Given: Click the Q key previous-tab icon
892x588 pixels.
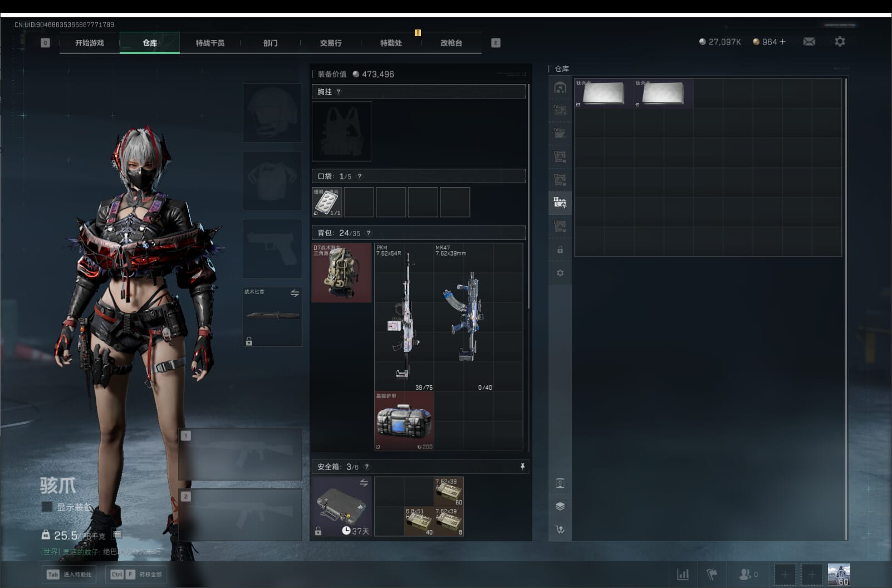Looking at the screenshot, I should [45, 43].
